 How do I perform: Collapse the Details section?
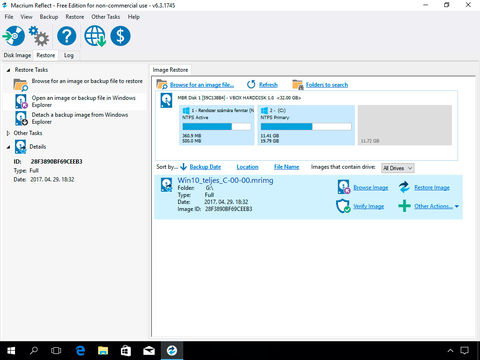[8, 147]
